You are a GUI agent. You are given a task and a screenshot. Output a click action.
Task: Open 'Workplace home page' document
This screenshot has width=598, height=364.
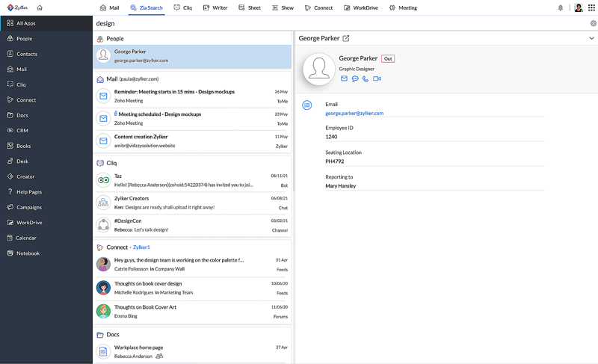tap(193, 352)
